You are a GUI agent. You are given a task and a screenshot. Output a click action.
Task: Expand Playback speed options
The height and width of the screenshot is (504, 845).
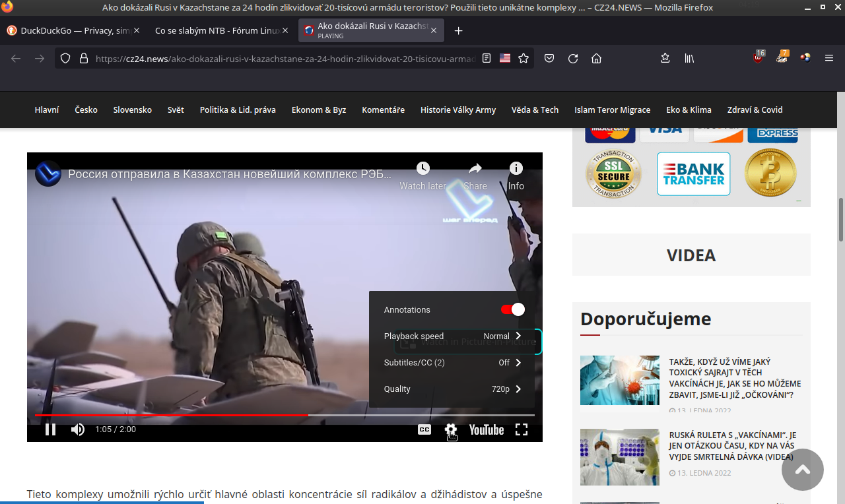pos(453,336)
